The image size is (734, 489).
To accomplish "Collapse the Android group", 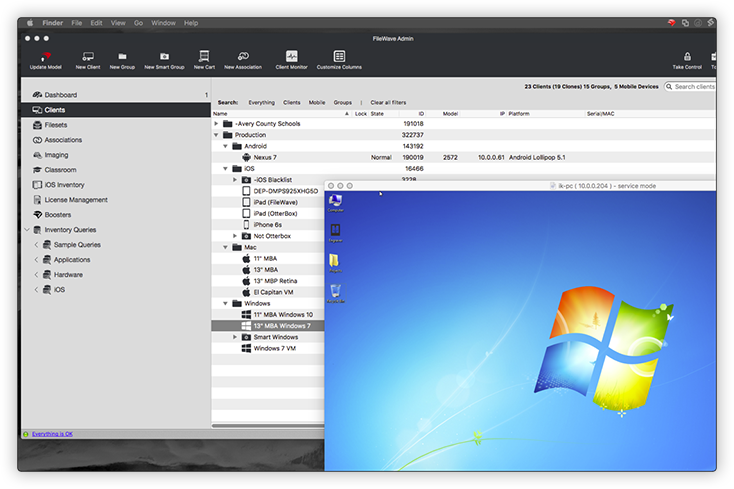I will [226, 146].
